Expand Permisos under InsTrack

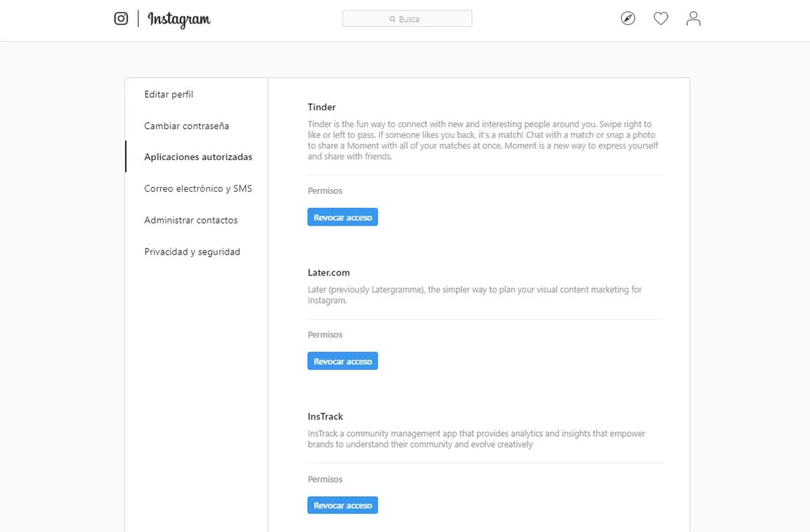[x=325, y=479]
